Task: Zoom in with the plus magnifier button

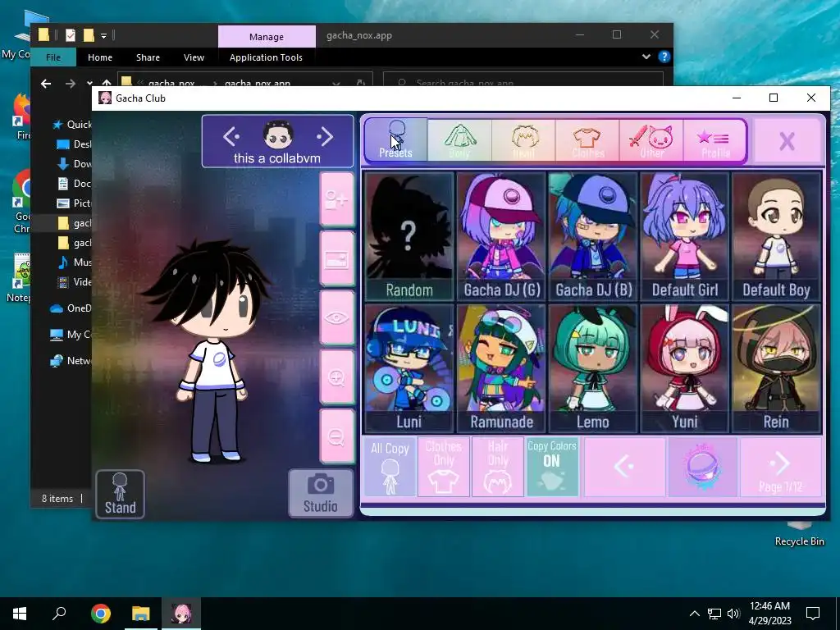Action: [x=337, y=377]
